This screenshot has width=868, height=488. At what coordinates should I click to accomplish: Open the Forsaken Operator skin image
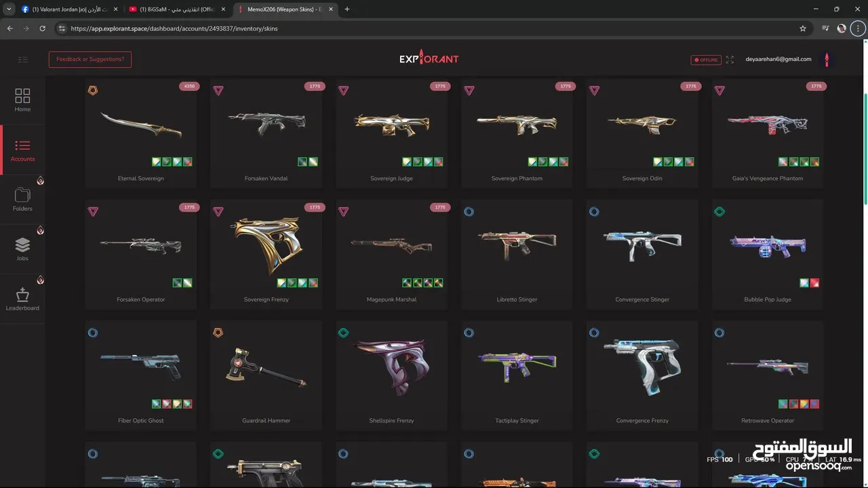141,245
